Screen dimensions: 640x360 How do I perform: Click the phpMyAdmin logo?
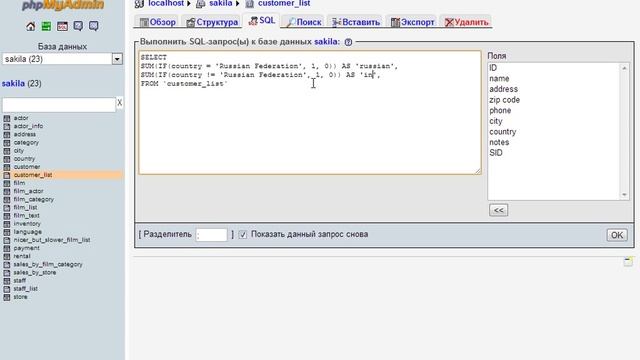coord(63,5)
